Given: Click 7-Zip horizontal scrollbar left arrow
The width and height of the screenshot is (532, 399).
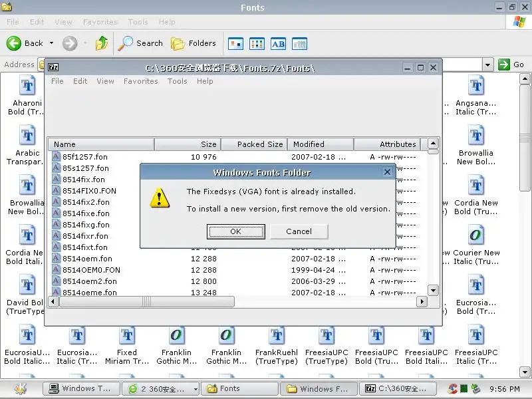Looking at the screenshot, I should tap(53, 301).
